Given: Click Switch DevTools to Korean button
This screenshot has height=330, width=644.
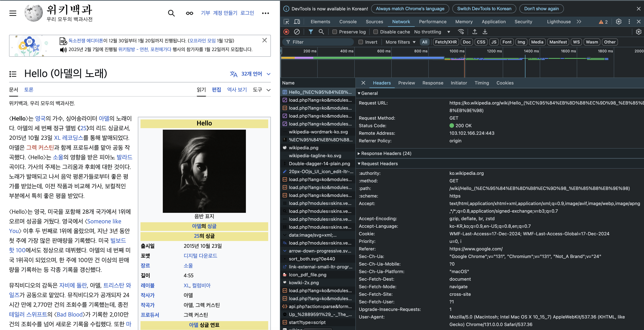Looking at the screenshot, I should pyautogui.click(x=484, y=9).
